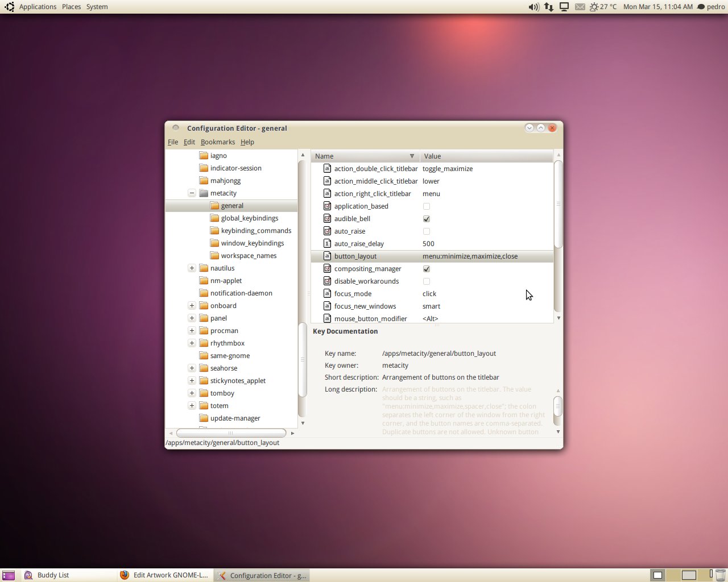The height and width of the screenshot is (582, 728).
Task: Click the string icon next to action_double_click_titlebar
Action: tap(327, 168)
